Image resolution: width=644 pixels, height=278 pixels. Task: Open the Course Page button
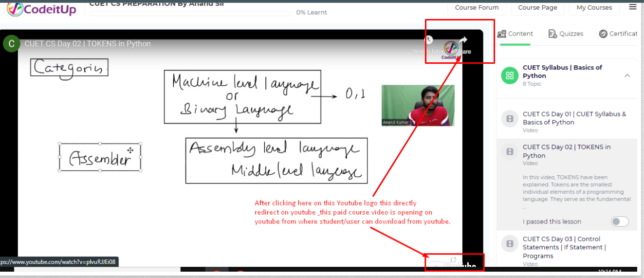[x=537, y=8]
